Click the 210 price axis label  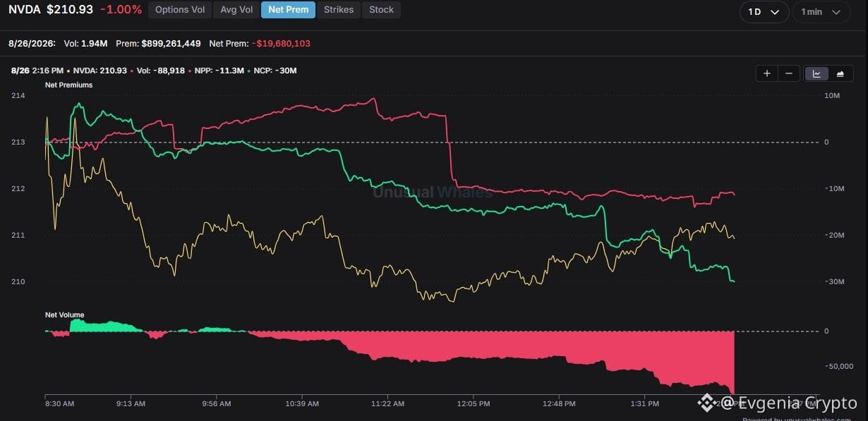click(18, 282)
